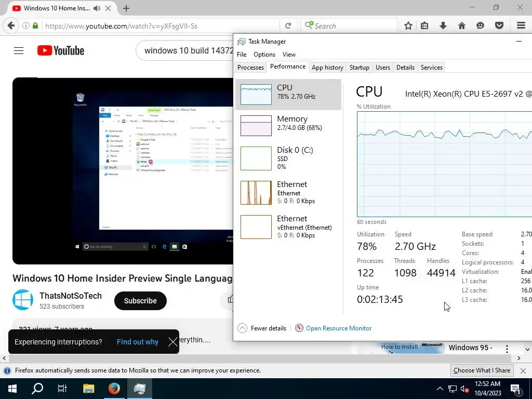The width and height of the screenshot is (532, 399).
Task: Click the muted volume tray icon
Action: [464, 389]
